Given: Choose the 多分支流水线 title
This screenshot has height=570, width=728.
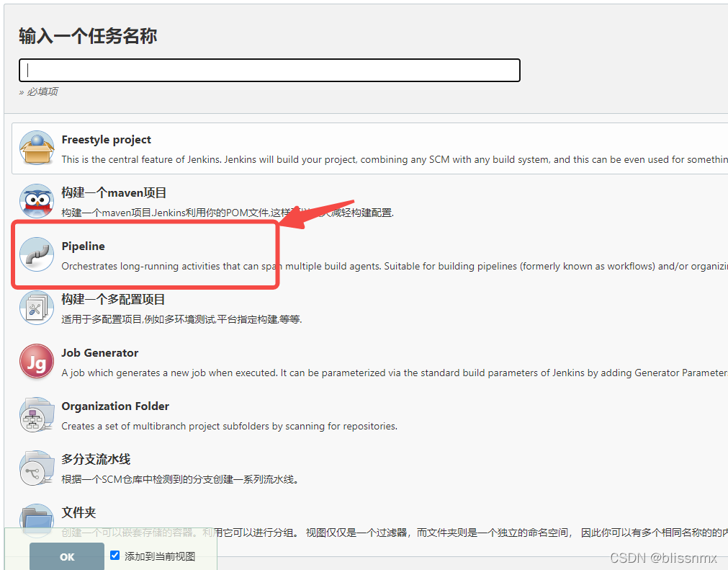Looking at the screenshot, I should tap(96, 459).
